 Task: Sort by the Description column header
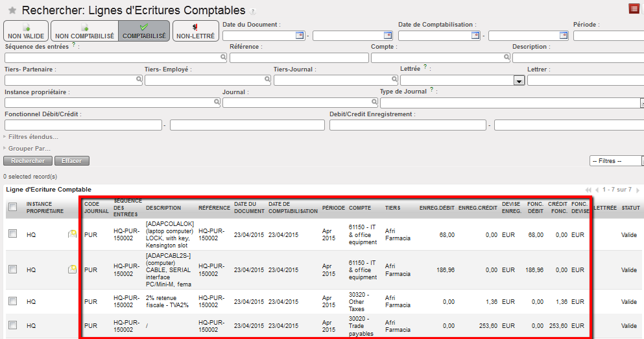pyautogui.click(x=163, y=208)
